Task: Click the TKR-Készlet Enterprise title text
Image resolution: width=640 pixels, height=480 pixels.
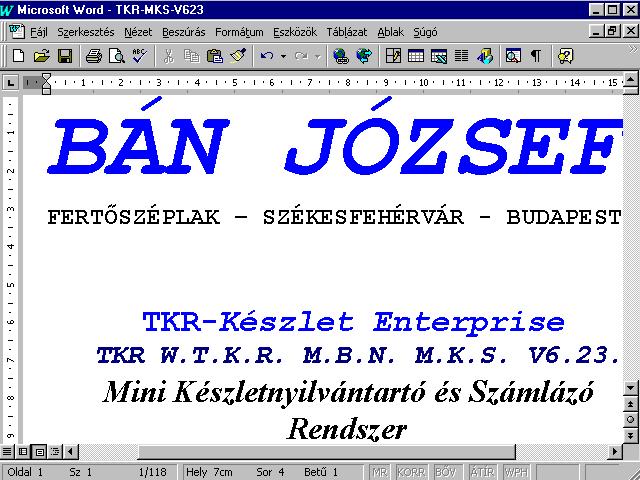Action: tap(353, 322)
